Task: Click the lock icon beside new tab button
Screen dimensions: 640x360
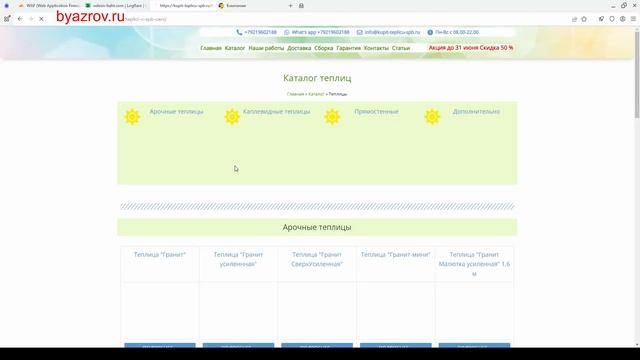Action: pyautogui.click(x=301, y=6)
